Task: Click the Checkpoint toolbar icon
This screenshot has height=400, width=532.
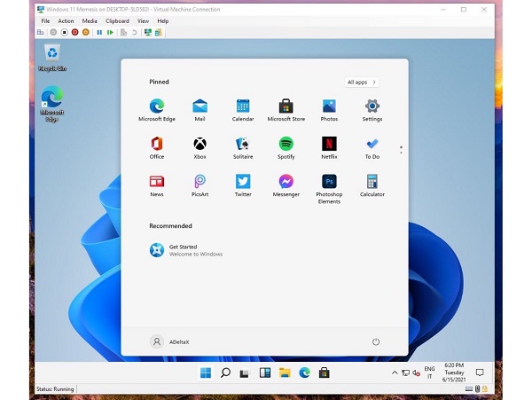Action: pyautogui.click(x=123, y=33)
